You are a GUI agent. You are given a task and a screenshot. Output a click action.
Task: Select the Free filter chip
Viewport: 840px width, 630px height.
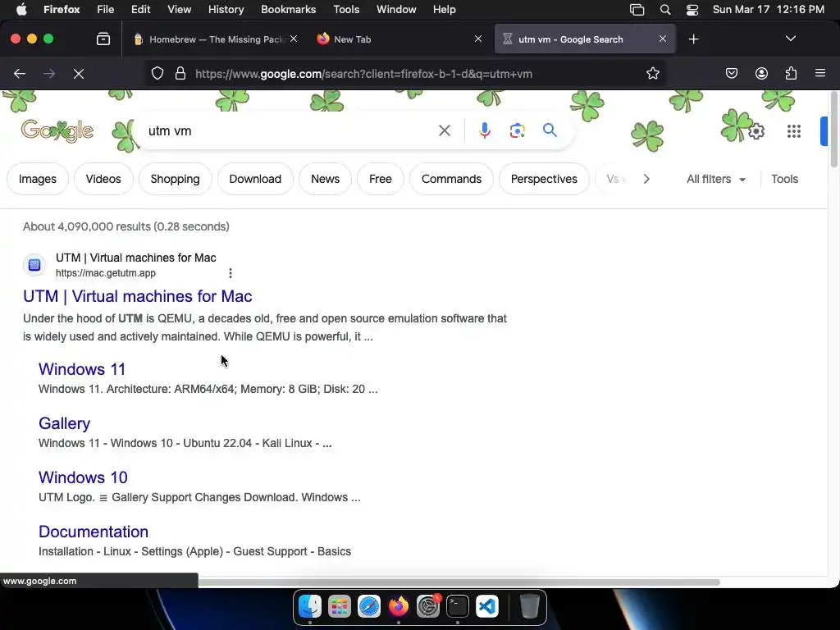[x=381, y=179]
